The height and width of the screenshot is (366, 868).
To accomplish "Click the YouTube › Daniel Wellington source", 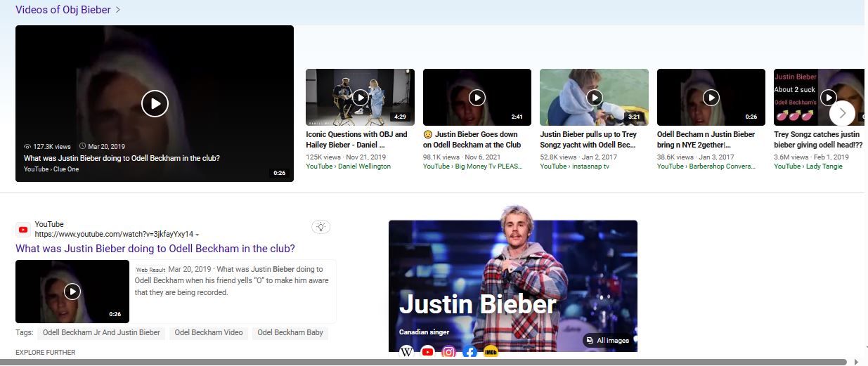I will click(348, 166).
